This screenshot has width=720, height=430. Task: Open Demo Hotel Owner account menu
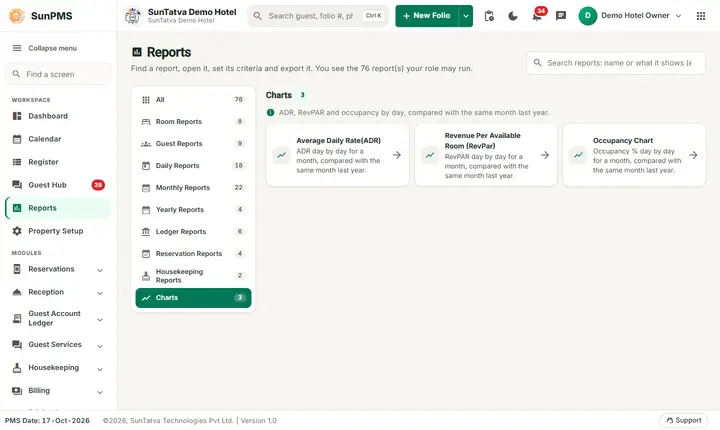coord(630,16)
